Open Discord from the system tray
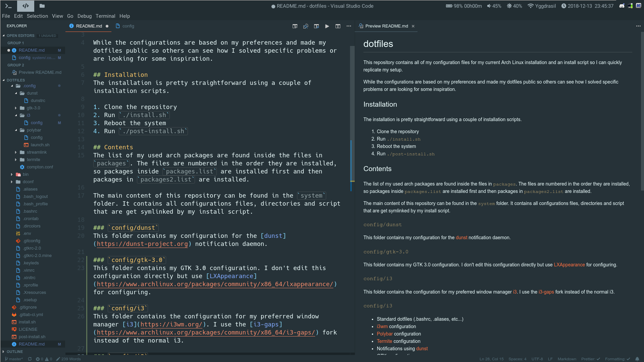Screen dimensions: 644x362 coord(622,6)
